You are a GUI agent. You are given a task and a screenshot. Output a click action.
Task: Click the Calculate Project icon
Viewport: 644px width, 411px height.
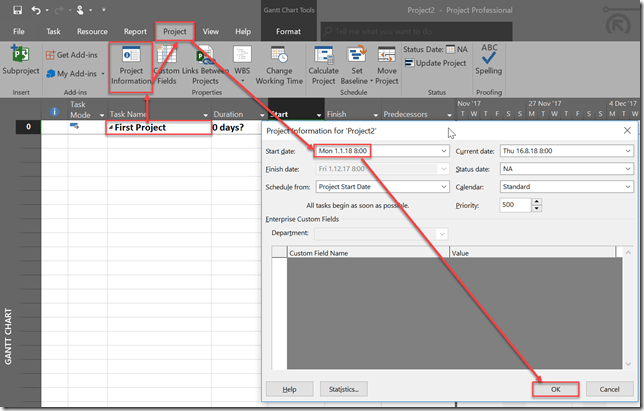(x=324, y=64)
